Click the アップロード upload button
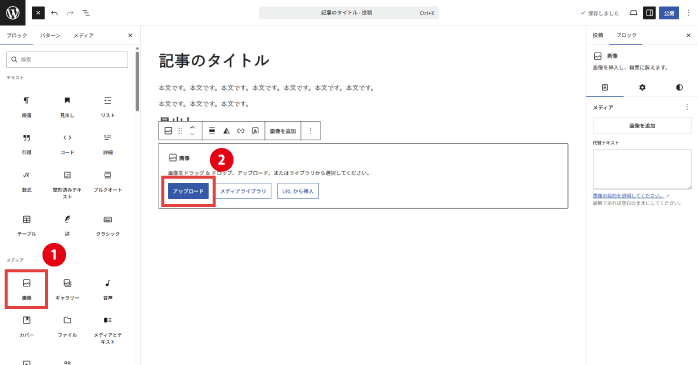Viewport: 698px width, 365px height. (x=188, y=191)
